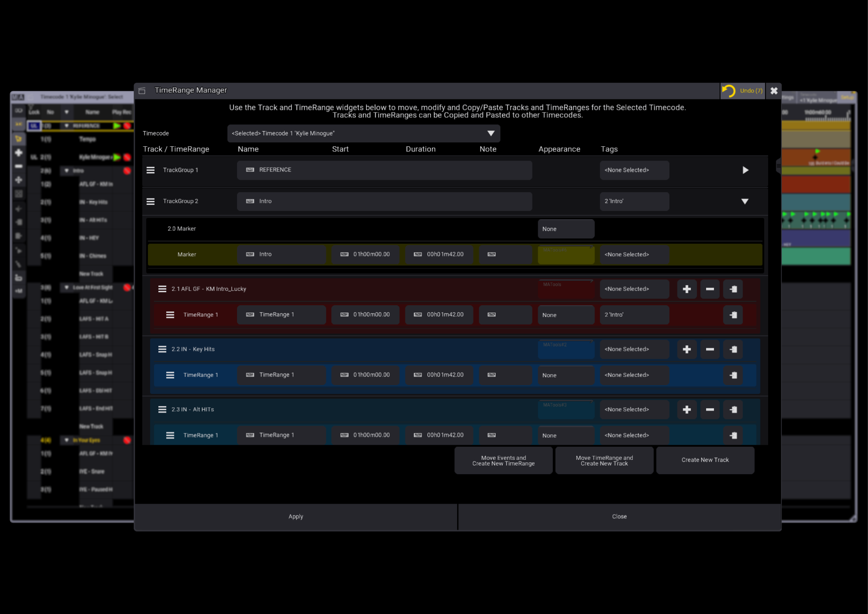Click the minus icon on track 2.3 IN - Alt HITs
868x614 pixels.
(710, 409)
